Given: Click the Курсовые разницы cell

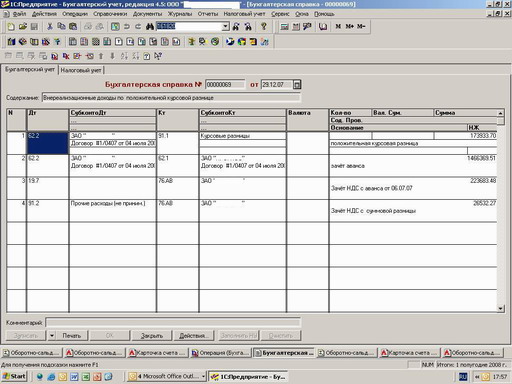Looking at the screenshot, I should point(242,136).
